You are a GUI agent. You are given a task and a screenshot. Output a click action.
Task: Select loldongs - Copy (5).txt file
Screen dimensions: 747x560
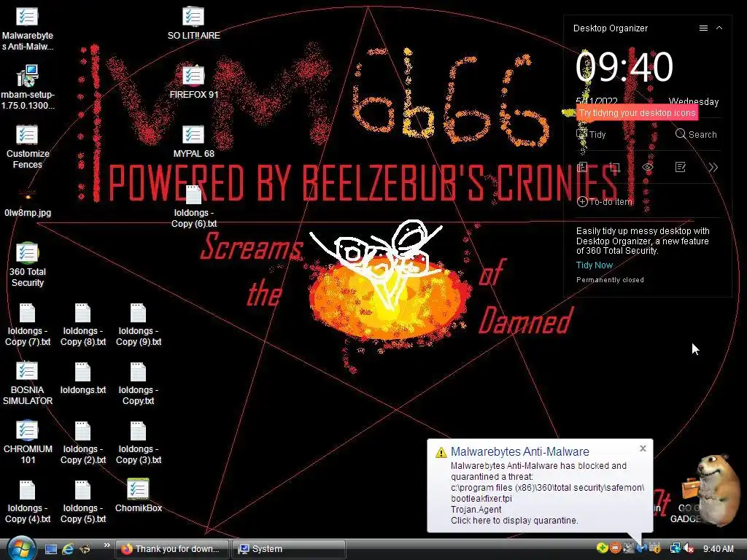(x=83, y=501)
